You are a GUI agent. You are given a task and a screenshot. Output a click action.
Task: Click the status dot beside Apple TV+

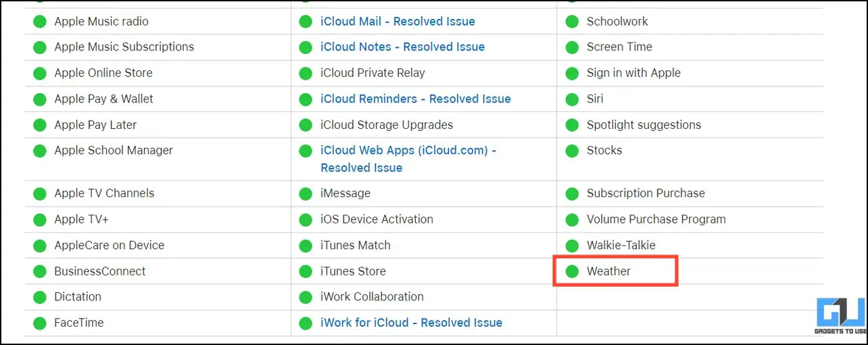click(40, 220)
